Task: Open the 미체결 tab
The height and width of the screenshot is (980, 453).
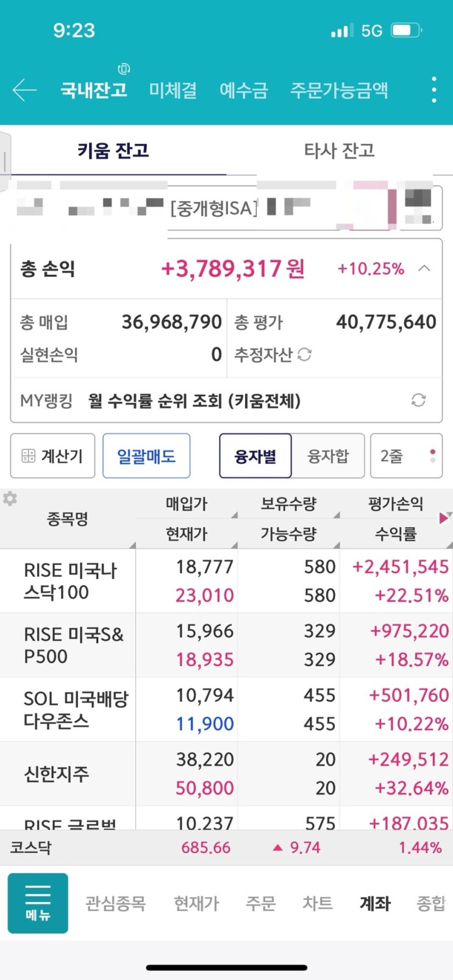Action: point(173,90)
